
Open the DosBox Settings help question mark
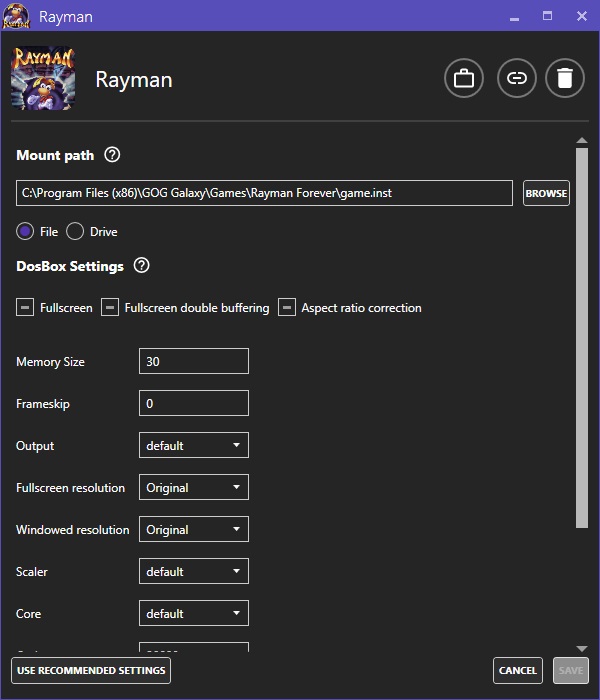coord(142,266)
